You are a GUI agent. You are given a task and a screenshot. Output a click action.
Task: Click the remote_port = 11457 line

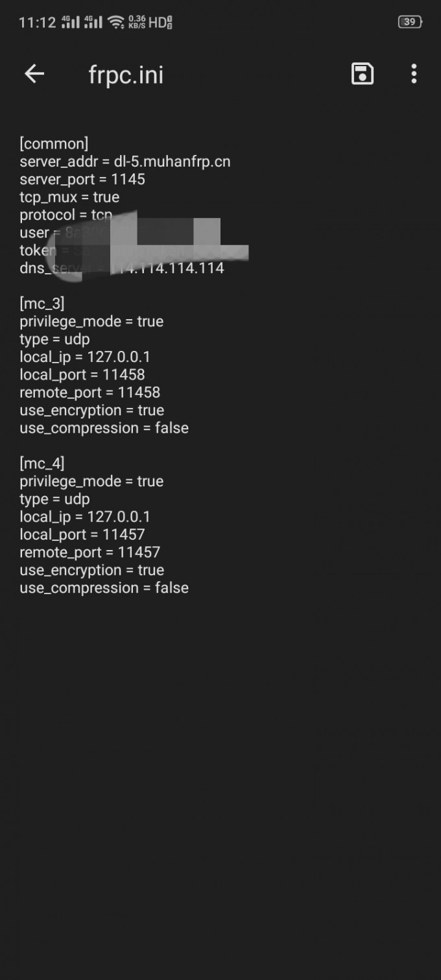pyautogui.click(x=89, y=553)
